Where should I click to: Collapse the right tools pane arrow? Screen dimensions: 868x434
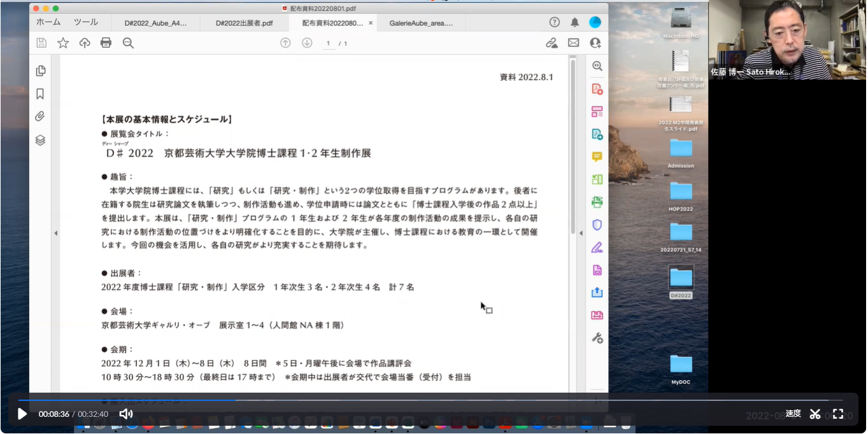coord(580,234)
